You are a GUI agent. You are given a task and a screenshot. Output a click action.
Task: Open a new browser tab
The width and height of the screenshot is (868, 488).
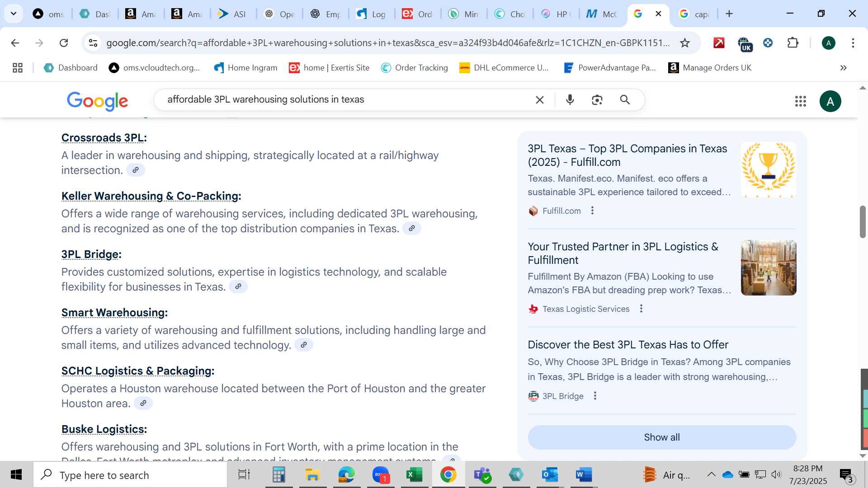point(729,14)
